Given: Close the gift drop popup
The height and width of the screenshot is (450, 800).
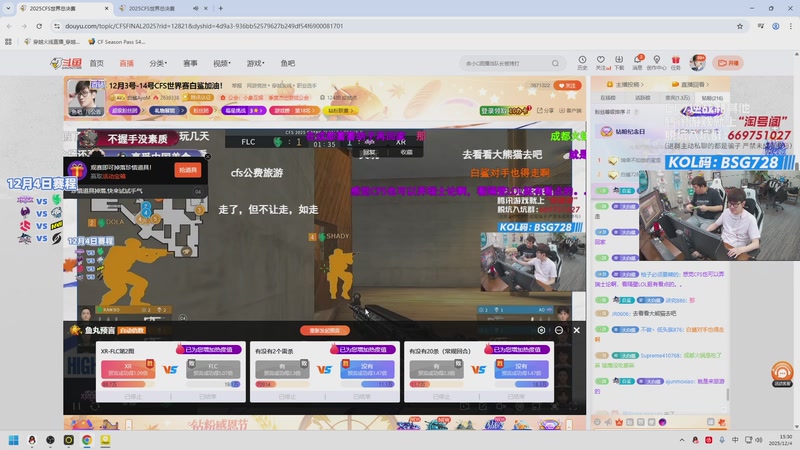Looking at the screenshot, I should [207, 157].
